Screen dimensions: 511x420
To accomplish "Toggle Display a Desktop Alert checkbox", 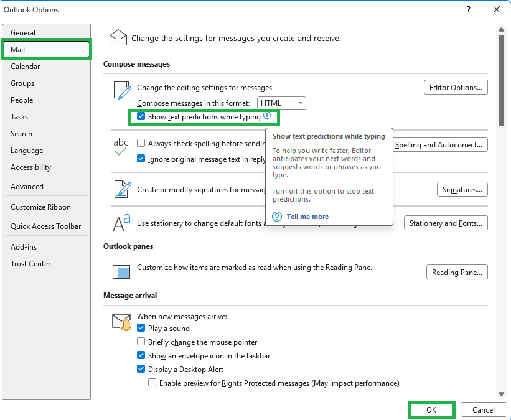I will pos(141,369).
